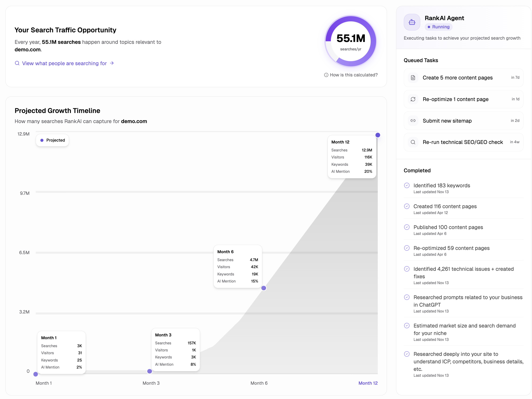
Task: Click the document icon beside Create 5 more content pages
Action: [413, 78]
